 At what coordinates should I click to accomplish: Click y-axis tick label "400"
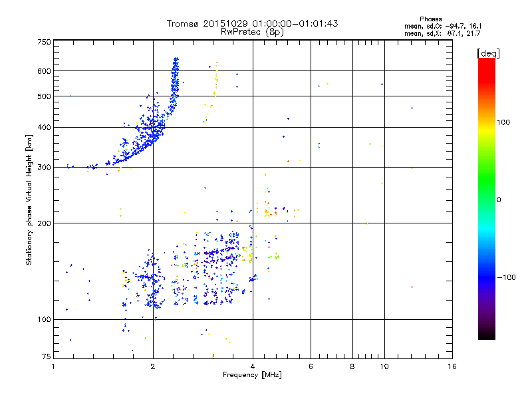pos(44,127)
